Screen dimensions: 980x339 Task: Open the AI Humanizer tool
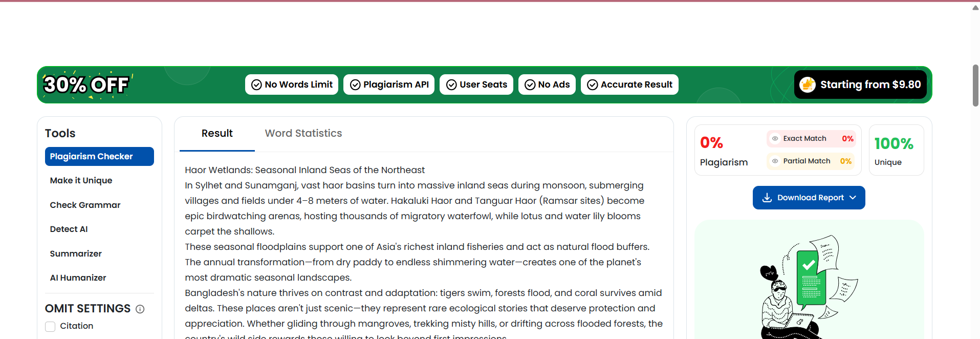[x=78, y=278]
